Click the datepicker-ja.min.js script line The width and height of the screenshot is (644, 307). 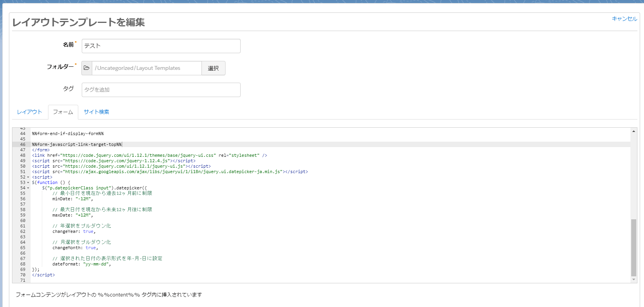click(x=170, y=172)
